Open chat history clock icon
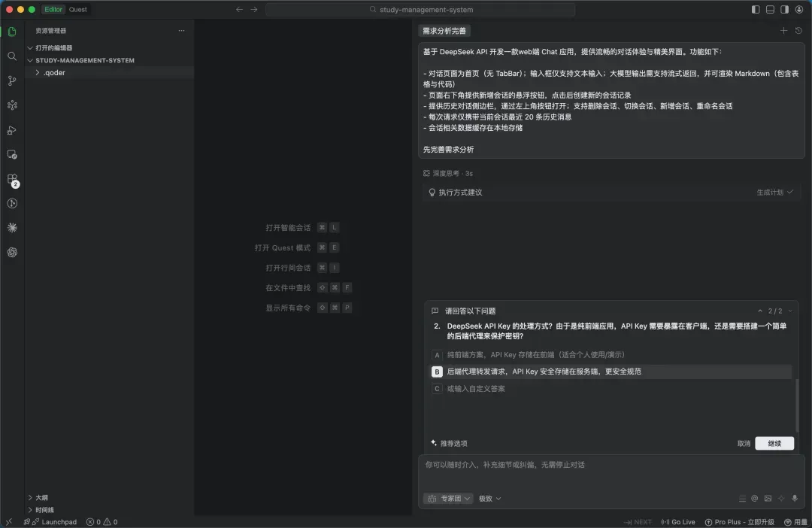The width and height of the screenshot is (812, 528). [x=798, y=31]
